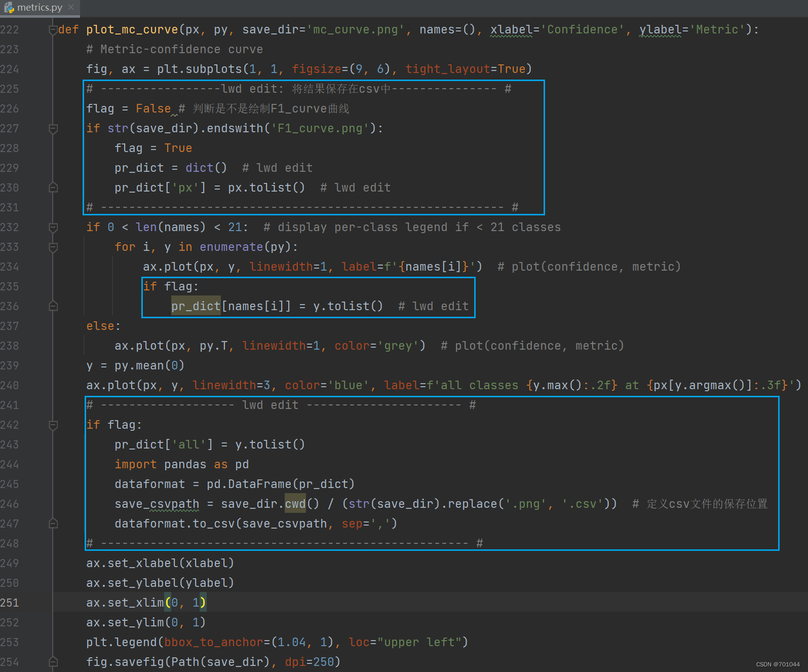Click line number 251 in the gutter
This screenshot has height=672, width=808.
tap(10, 603)
